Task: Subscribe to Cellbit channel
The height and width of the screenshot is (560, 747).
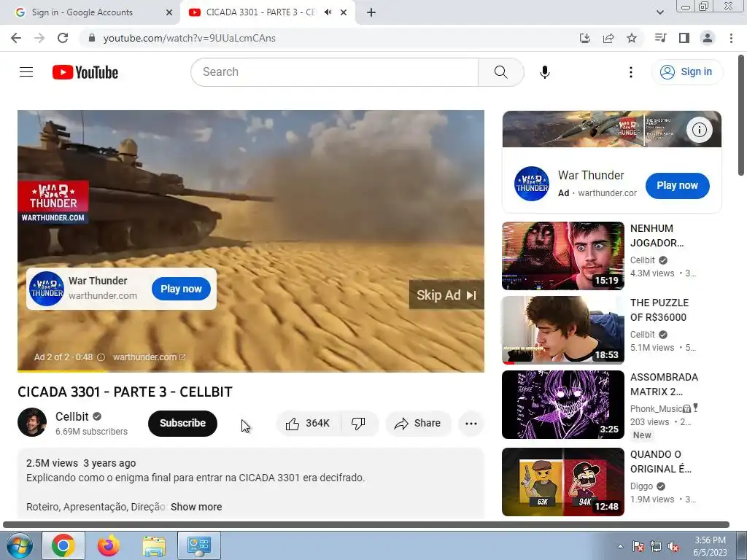Action: pos(182,424)
